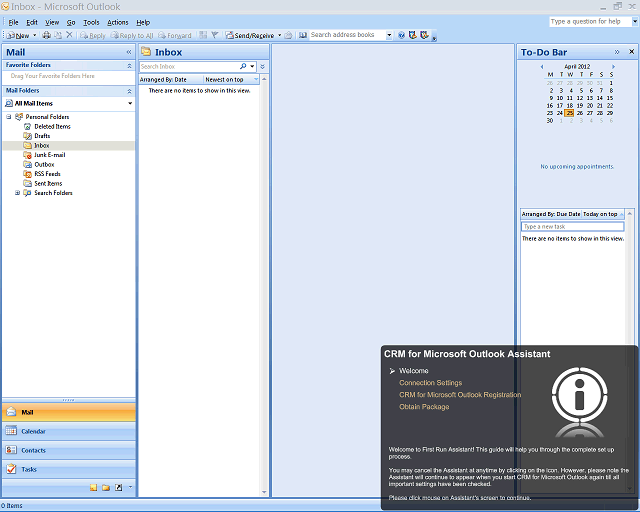Open the All Mail Items dropdown

(x=130, y=103)
